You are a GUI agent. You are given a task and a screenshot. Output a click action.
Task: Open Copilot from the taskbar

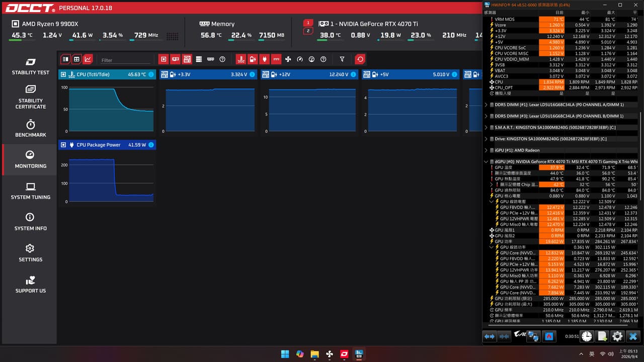click(x=300, y=354)
